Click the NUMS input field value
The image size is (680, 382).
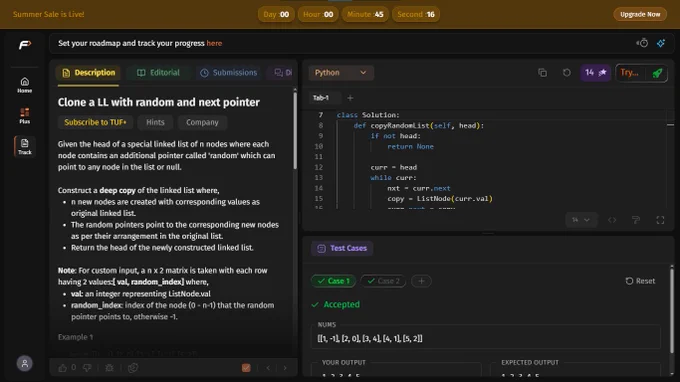pos(486,339)
